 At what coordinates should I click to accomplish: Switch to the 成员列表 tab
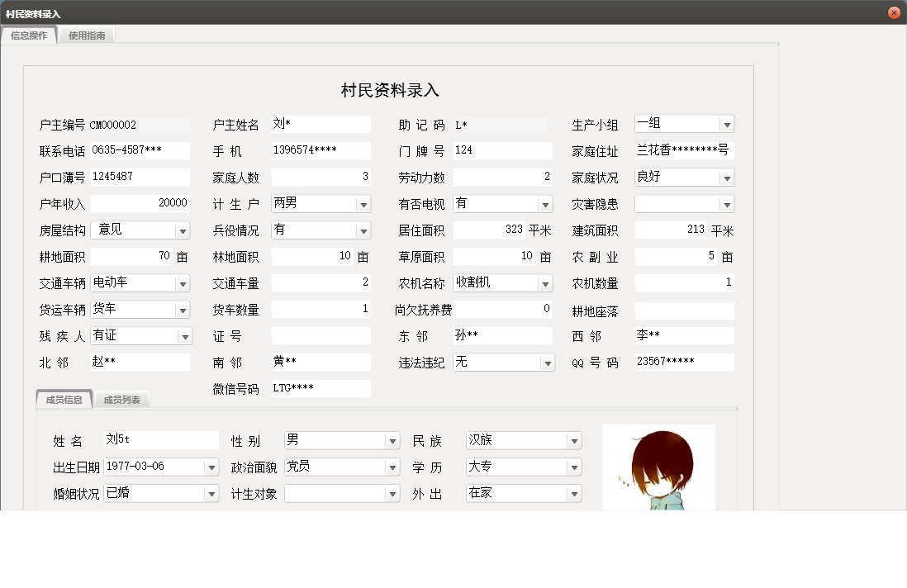pyautogui.click(x=121, y=400)
